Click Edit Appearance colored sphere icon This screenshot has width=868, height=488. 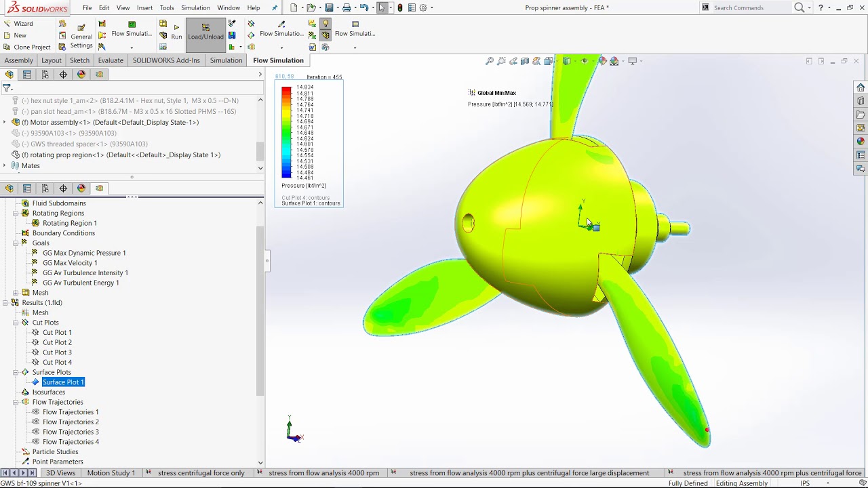(602, 61)
